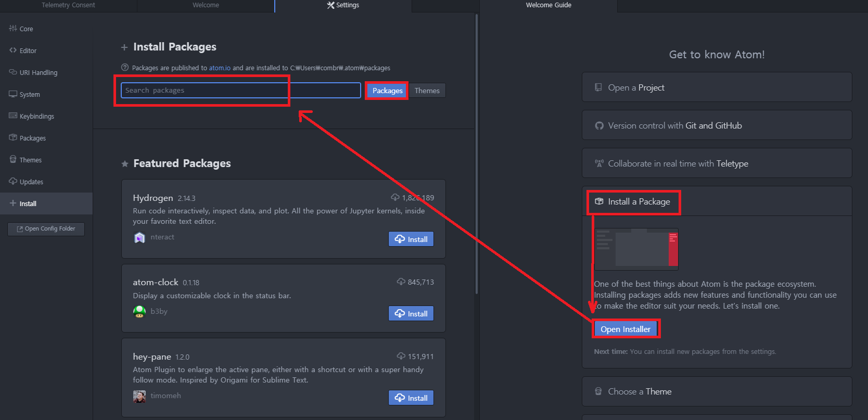The height and width of the screenshot is (420, 868).
Task: Click b3by author avatar
Action: (x=139, y=312)
